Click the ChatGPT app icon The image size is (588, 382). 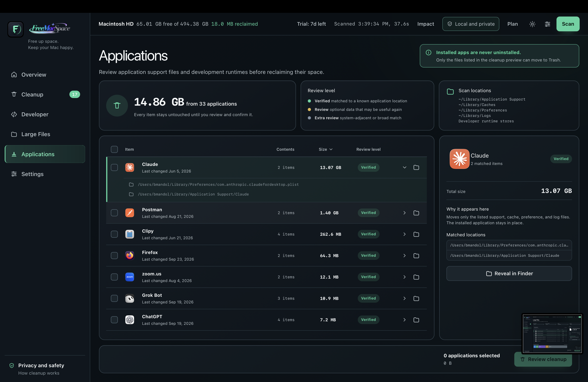click(x=130, y=320)
